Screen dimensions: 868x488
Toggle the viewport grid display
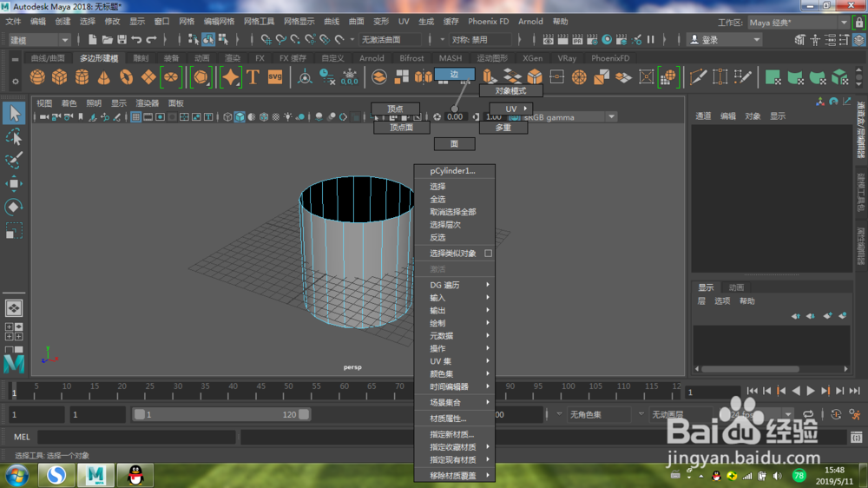point(135,117)
